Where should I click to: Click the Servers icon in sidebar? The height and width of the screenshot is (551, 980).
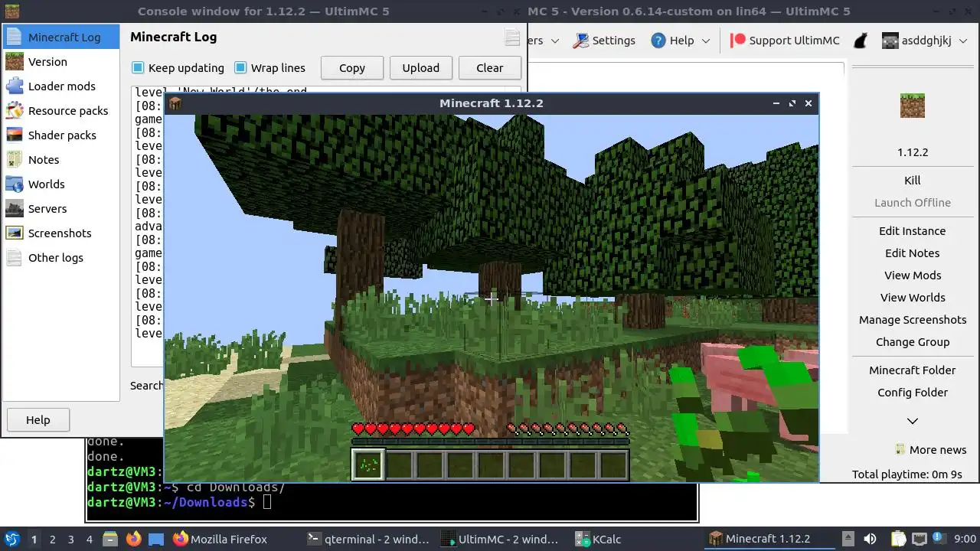[x=15, y=209]
